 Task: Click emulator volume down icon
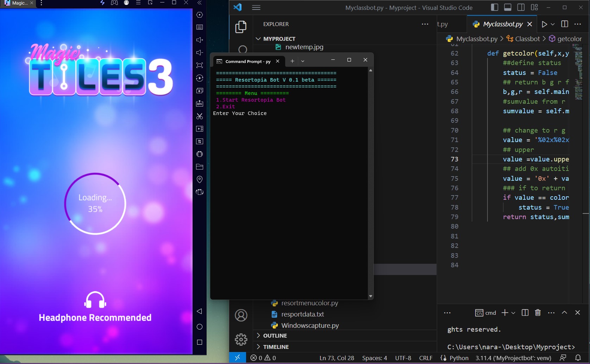pos(200,53)
